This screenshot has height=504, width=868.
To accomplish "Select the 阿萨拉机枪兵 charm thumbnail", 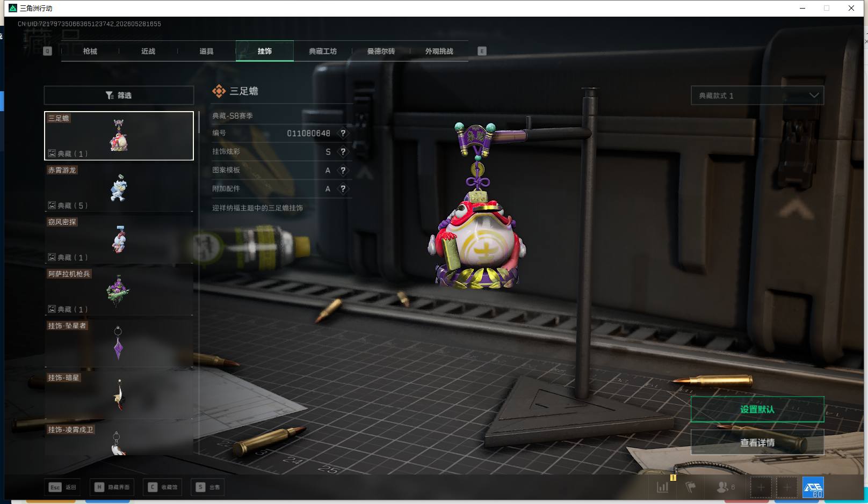I will tap(119, 291).
